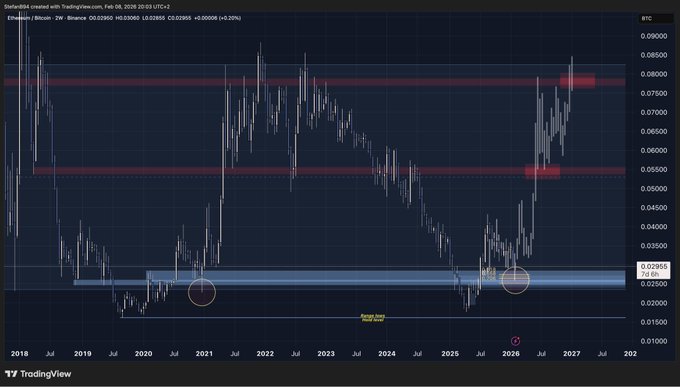
Task: Click the 0.06000 price axis label
Action: pos(654,151)
